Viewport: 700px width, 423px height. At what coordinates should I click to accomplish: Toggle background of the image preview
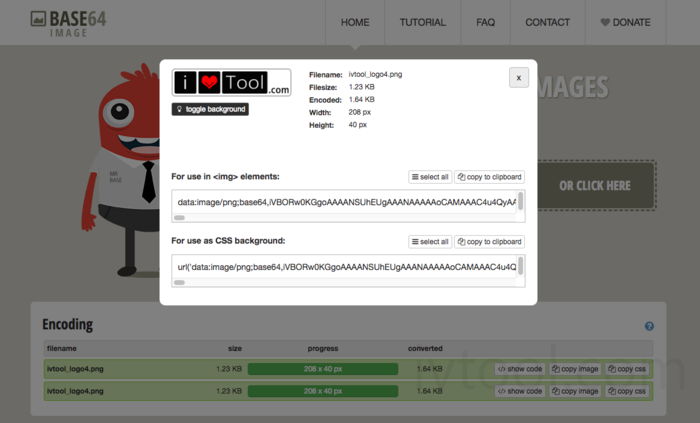[210, 109]
